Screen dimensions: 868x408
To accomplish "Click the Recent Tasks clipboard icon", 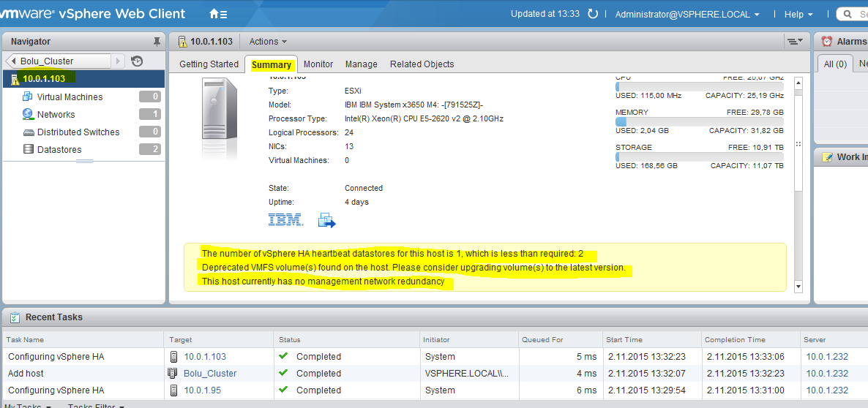I will click(x=15, y=317).
